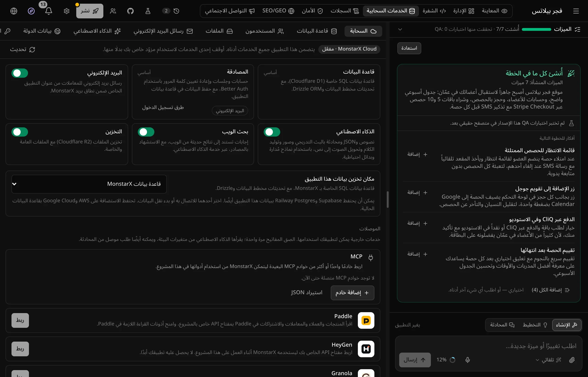Open version history clock icon
Viewport: 588px width, 377px height.
point(176,11)
